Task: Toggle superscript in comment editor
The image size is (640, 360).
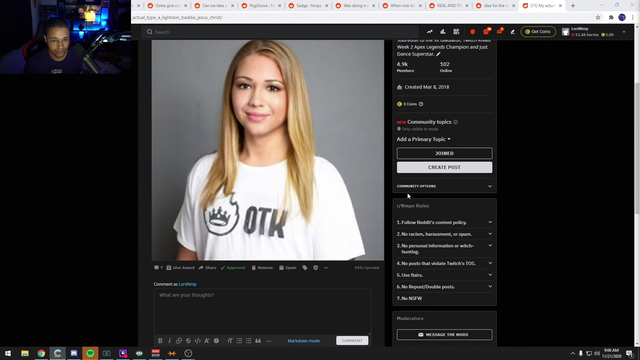Action: [x=207, y=340]
